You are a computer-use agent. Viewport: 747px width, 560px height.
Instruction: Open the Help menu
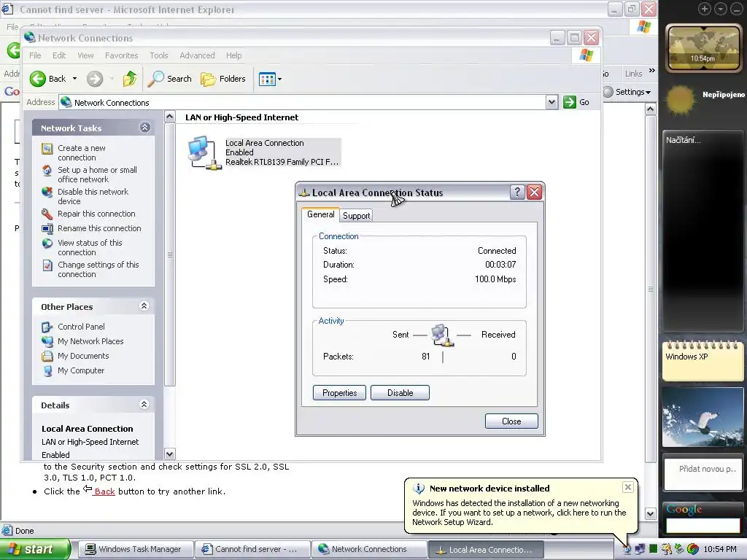click(x=234, y=55)
